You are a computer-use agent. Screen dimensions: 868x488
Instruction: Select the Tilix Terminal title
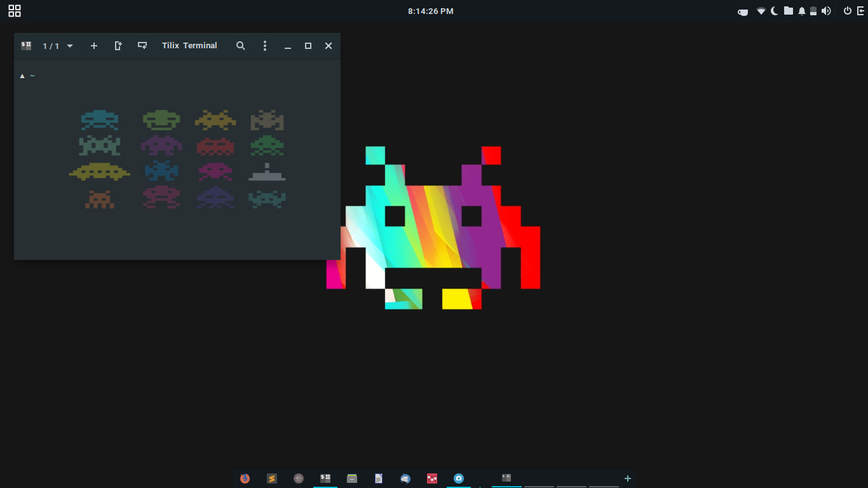189,45
